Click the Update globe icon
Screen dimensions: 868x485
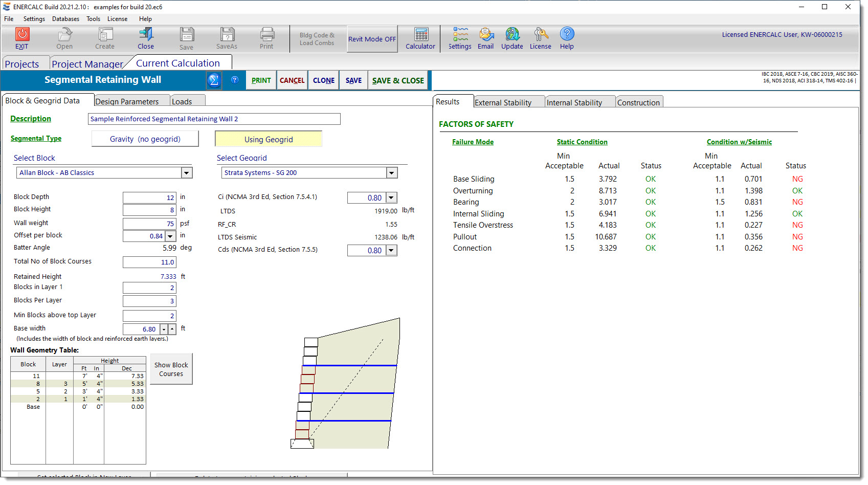512,34
